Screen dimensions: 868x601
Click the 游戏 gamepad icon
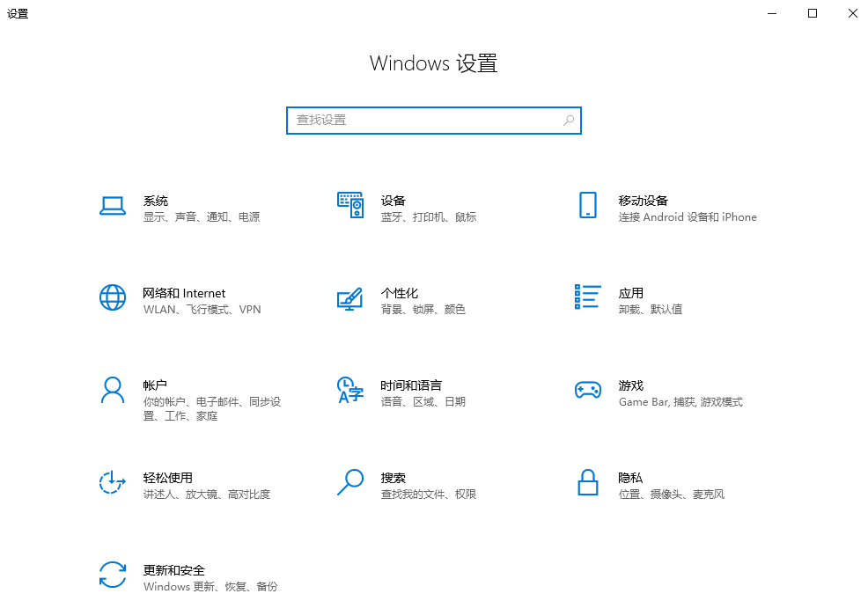pos(588,390)
